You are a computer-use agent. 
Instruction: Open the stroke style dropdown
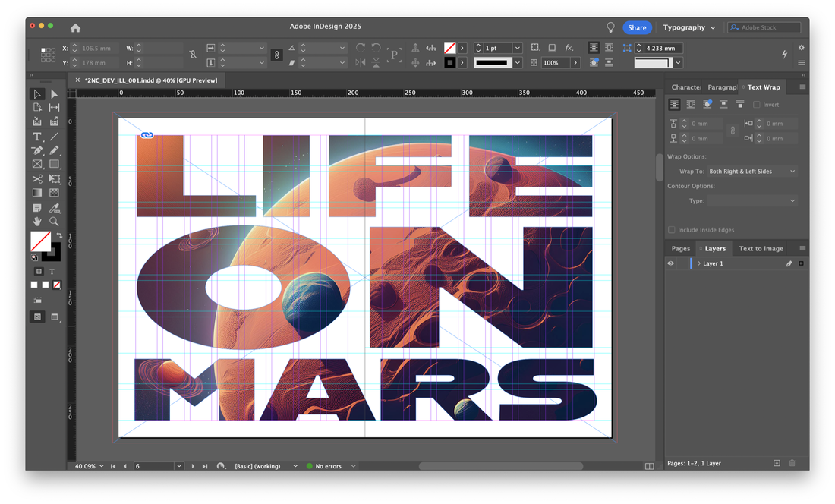pos(517,63)
